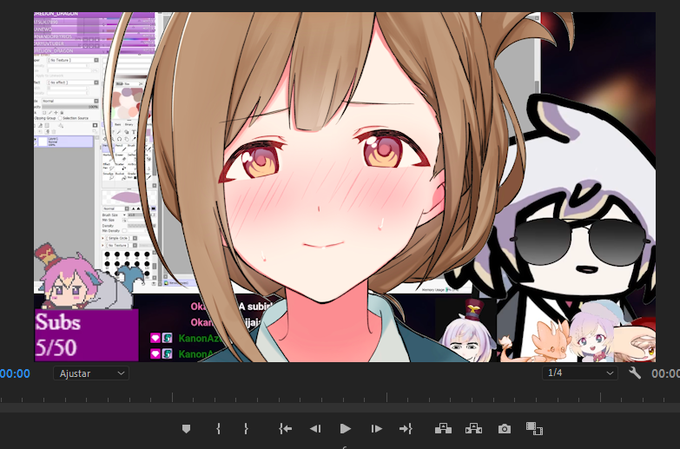Step back one frame
Image resolution: width=680 pixels, height=449 pixels.
pos(315,429)
